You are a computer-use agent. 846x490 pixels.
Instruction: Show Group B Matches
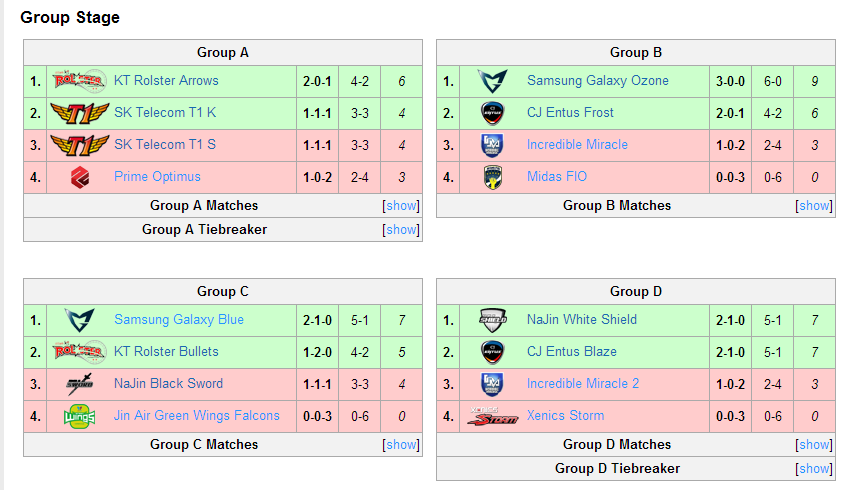[x=814, y=206]
